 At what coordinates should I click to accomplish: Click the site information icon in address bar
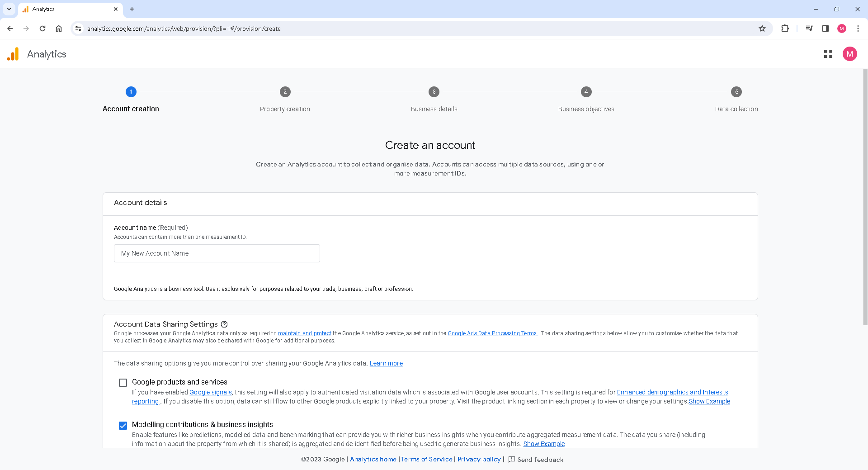[78, 28]
